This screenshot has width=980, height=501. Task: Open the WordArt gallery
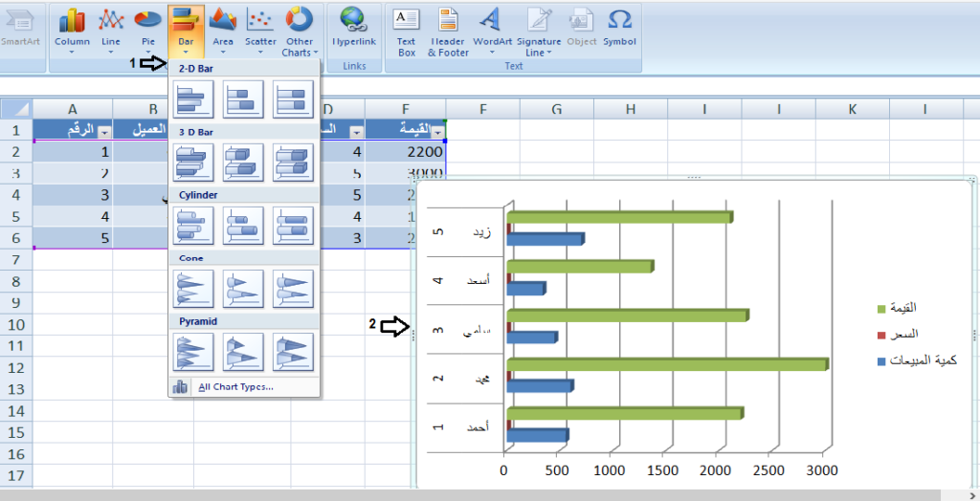(x=493, y=32)
